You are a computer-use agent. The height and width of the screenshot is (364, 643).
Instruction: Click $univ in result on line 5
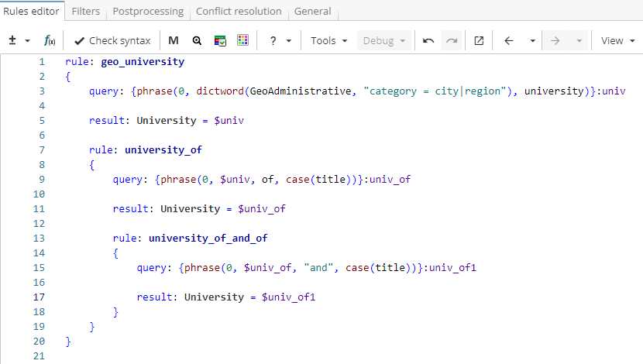click(x=229, y=121)
